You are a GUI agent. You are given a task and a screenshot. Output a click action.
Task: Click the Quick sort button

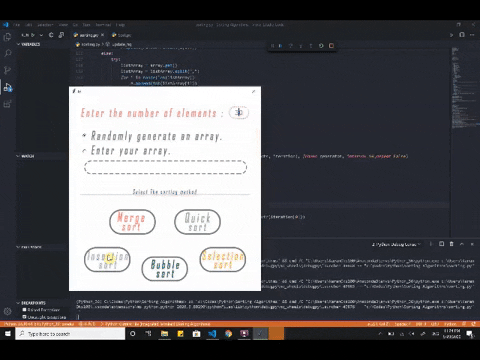[197, 222]
